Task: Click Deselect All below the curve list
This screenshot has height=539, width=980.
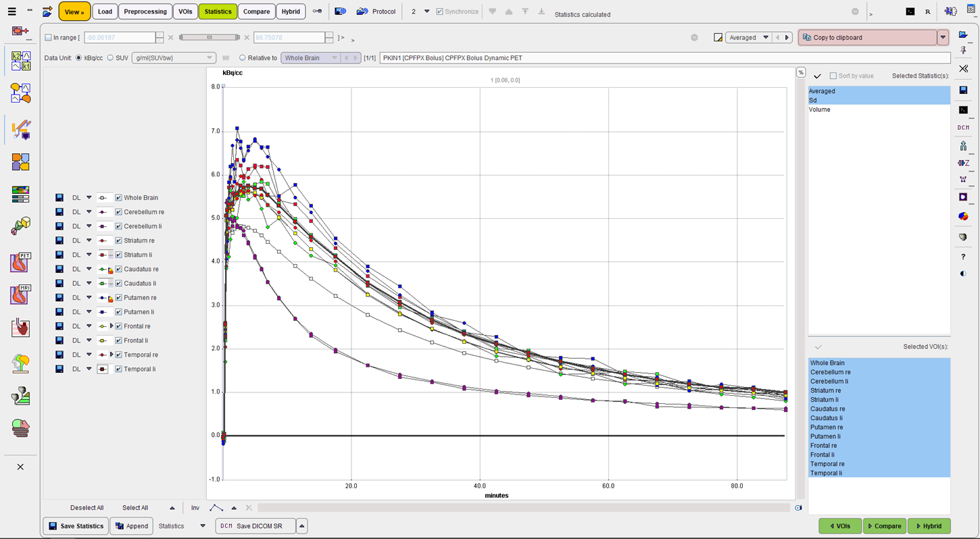Action: (x=87, y=508)
